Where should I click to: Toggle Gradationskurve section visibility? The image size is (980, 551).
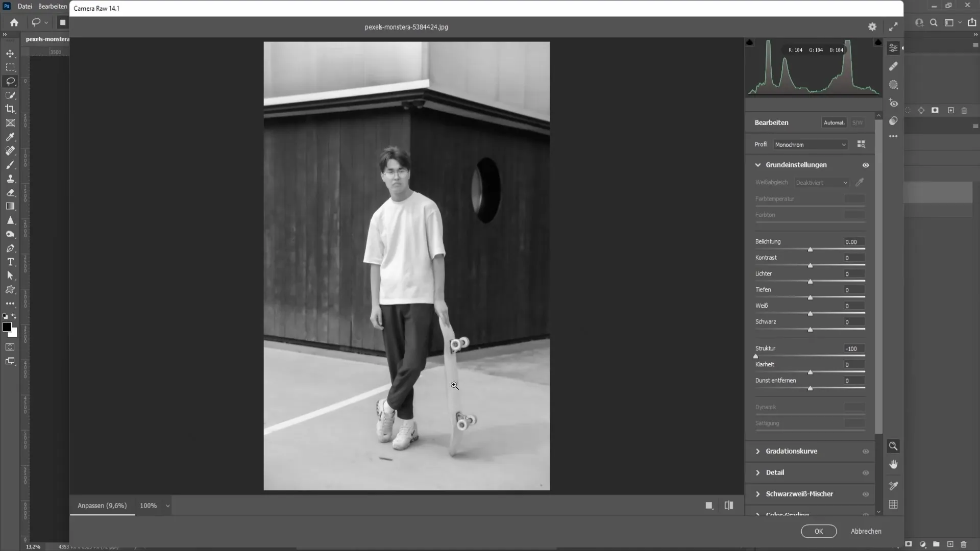click(866, 451)
